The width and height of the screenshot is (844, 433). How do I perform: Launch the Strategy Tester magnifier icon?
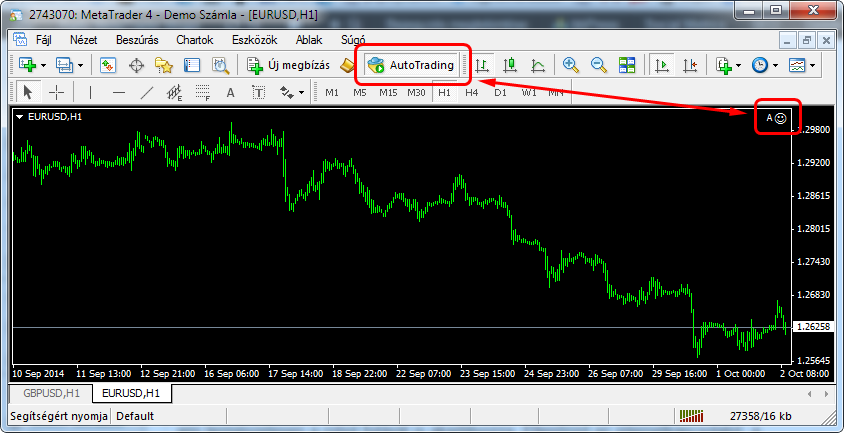[x=221, y=66]
